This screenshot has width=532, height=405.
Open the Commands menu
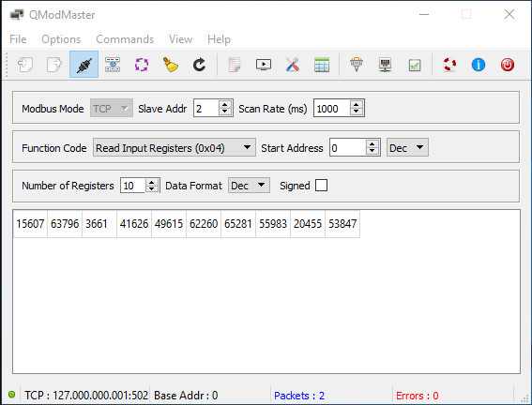point(125,39)
